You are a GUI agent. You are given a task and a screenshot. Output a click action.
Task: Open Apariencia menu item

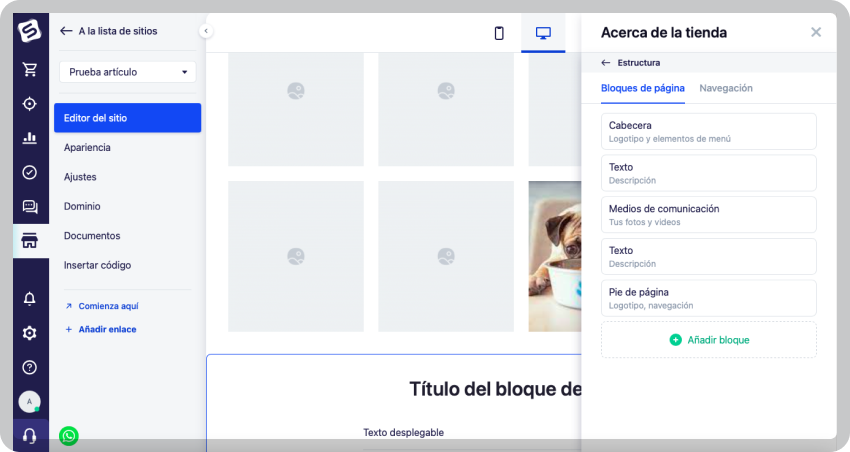click(x=87, y=147)
